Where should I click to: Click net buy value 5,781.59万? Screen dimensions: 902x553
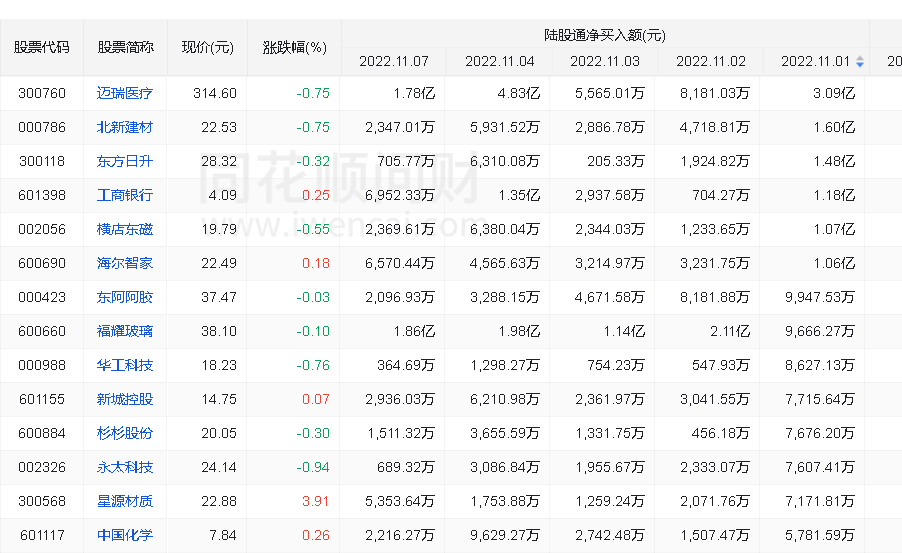tap(820, 535)
